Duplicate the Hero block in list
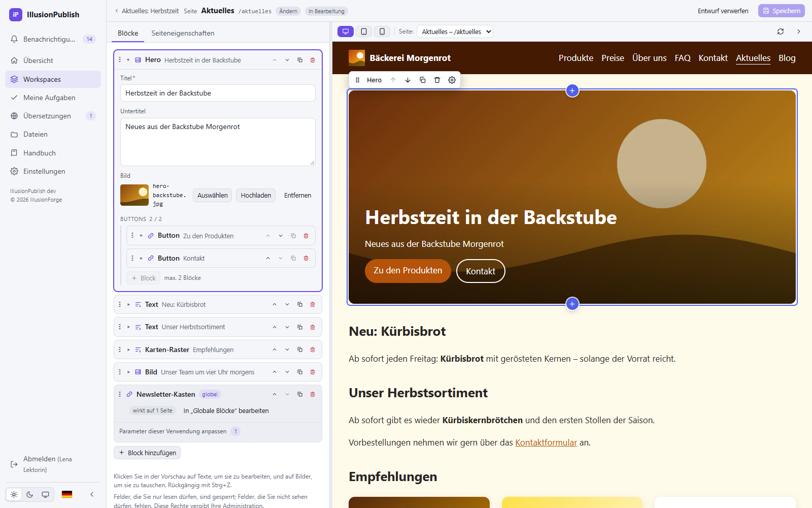Viewport: 812px width, 508px height. (300, 60)
